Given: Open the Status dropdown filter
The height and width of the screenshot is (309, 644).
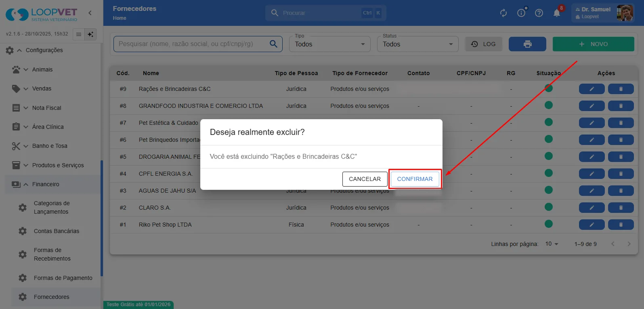Looking at the screenshot, I should click(418, 44).
